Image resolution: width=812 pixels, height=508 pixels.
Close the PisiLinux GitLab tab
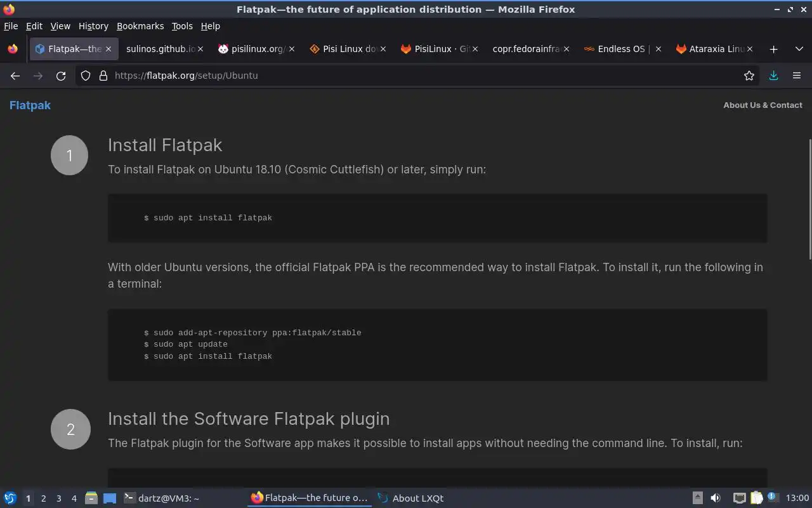coord(475,49)
